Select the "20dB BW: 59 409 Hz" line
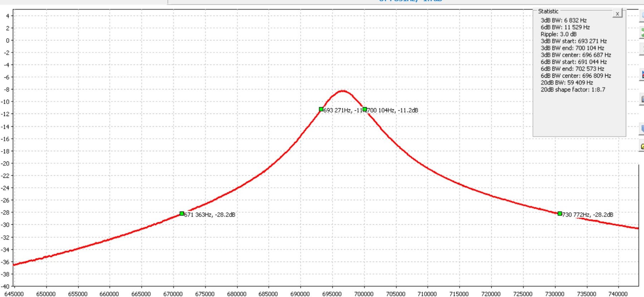 point(566,82)
